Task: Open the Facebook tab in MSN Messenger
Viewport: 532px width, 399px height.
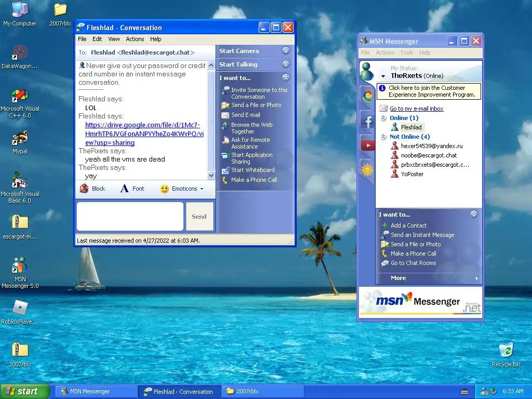Action: (367, 122)
